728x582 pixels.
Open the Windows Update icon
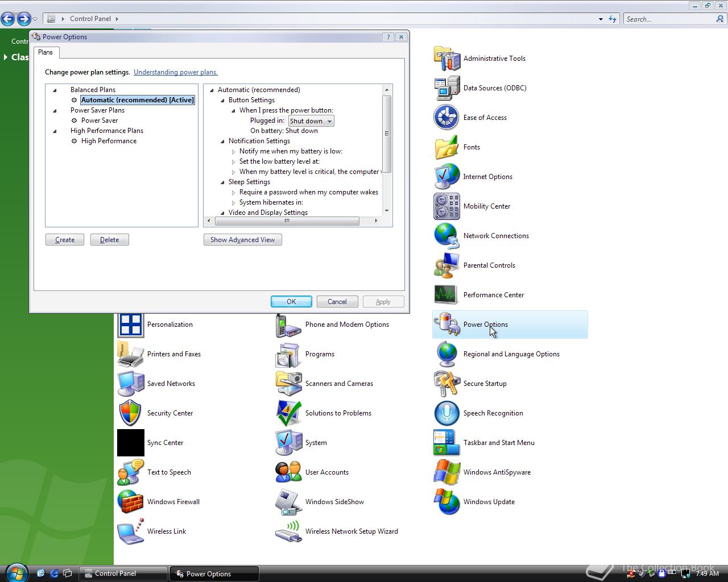[446, 502]
